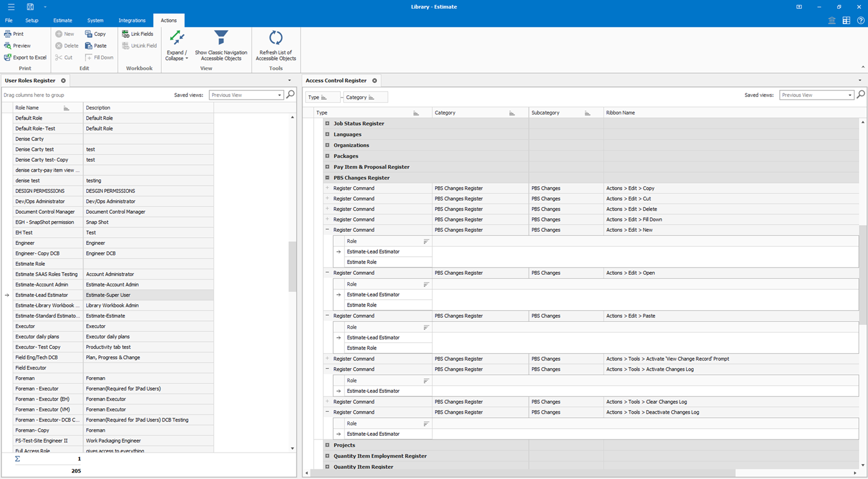Click Show Classic Navigation Accessible Objects
Viewport: 868px width, 479px height.
point(221,46)
